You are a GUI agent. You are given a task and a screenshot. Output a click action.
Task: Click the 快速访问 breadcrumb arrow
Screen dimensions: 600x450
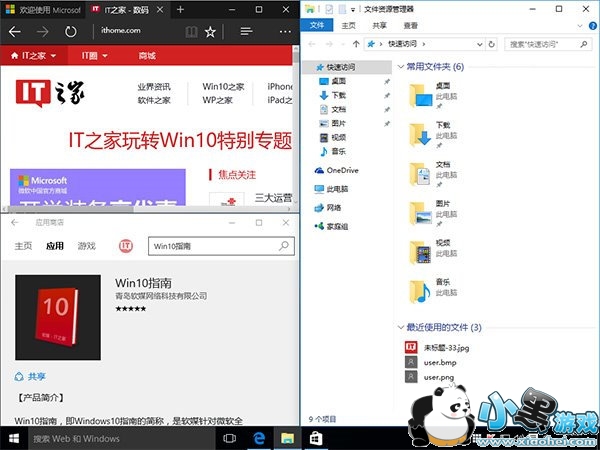(424, 44)
